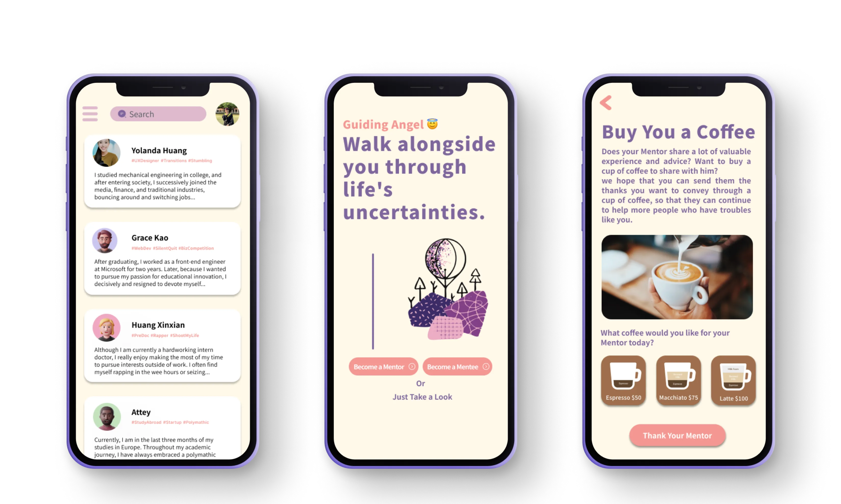The width and height of the screenshot is (841, 504).
Task: Tap Just Take a Look link
Action: (x=422, y=397)
